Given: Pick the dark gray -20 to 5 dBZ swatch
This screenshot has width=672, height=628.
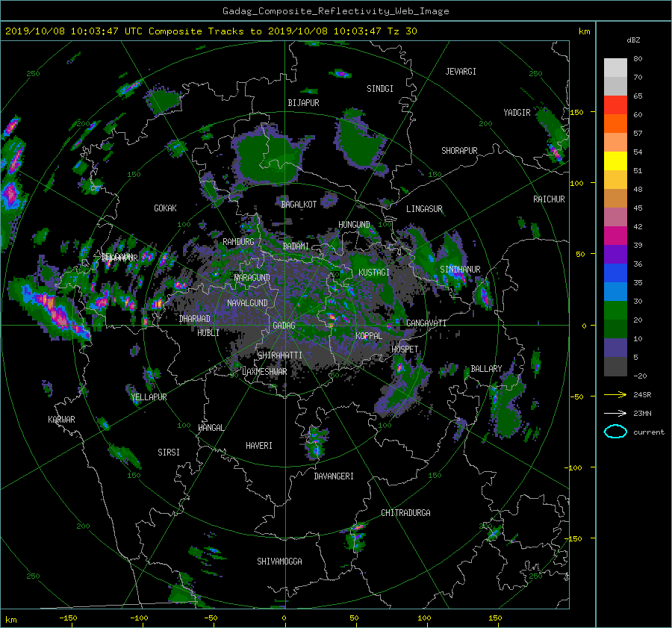Looking at the screenshot, I should pyautogui.click(x=615, y=367).
